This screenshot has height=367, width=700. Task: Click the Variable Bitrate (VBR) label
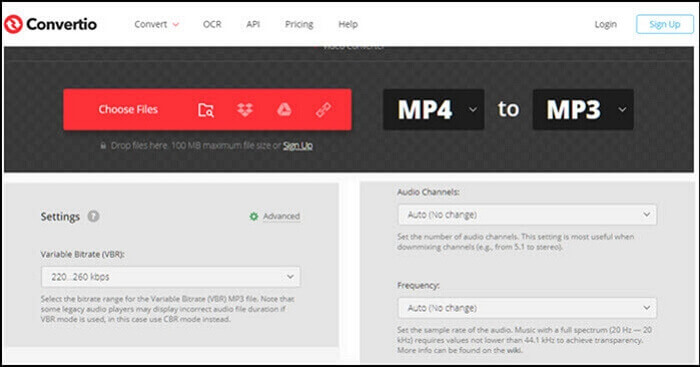83,254
